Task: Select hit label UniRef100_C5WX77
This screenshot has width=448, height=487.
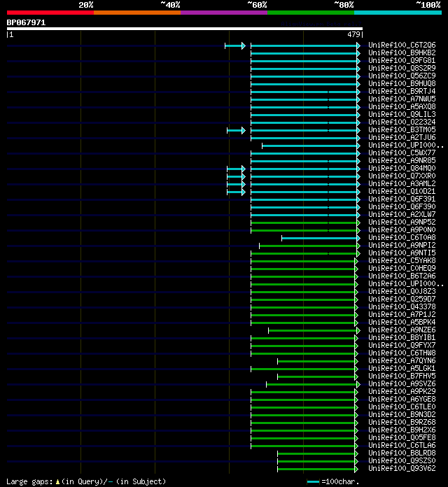Action: click(x=402, y=153)
